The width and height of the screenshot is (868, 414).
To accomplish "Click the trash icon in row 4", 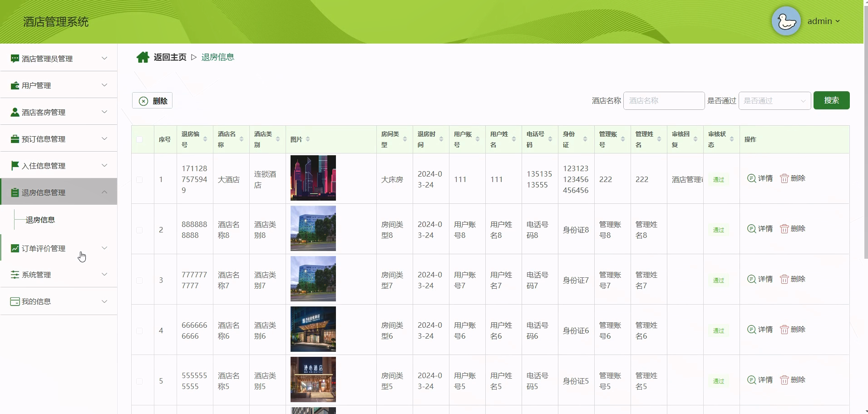I will coord(784,330).
